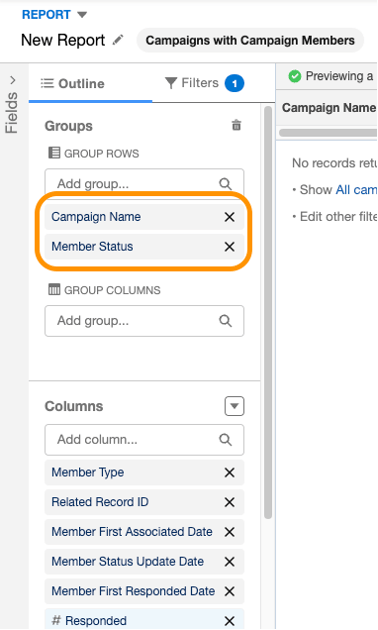The height and width of the screenshot is (630, 378).
Task: Click the Group Columns Add group field
Action: pyautogui.click(x=144, y=321)
